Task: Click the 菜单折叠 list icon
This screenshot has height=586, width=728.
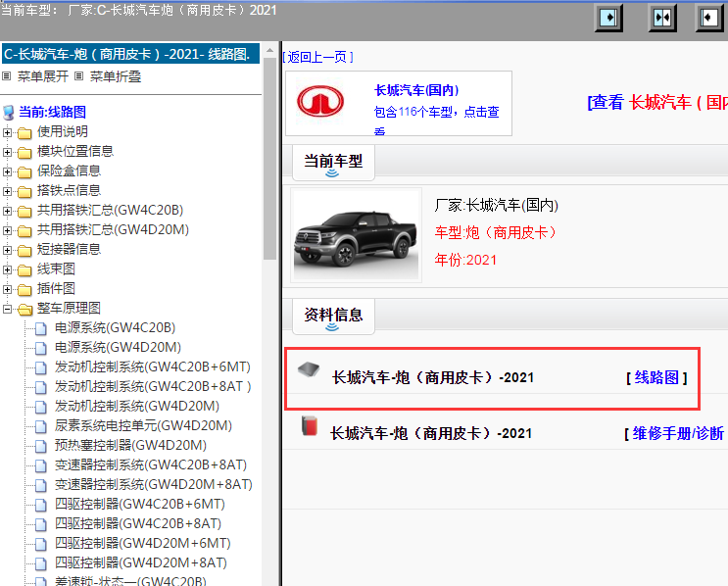Action: pos(79,76)
